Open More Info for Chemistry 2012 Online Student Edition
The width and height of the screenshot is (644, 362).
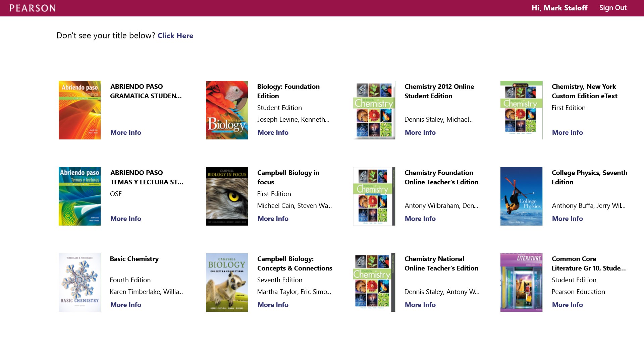[420, 132]
